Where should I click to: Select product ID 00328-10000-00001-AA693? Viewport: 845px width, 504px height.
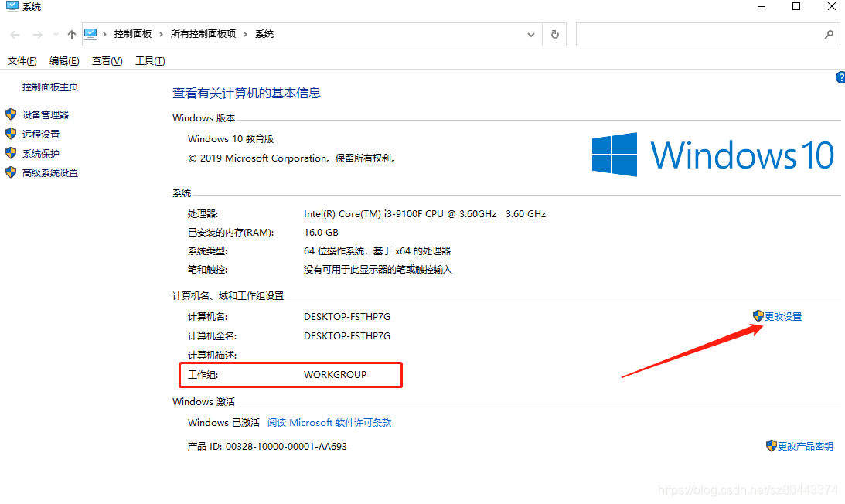click(x=286, y=446)
